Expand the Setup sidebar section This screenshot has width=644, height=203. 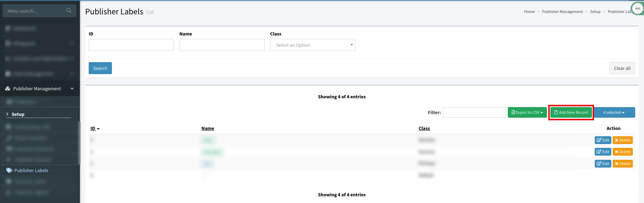click(18, 114)
